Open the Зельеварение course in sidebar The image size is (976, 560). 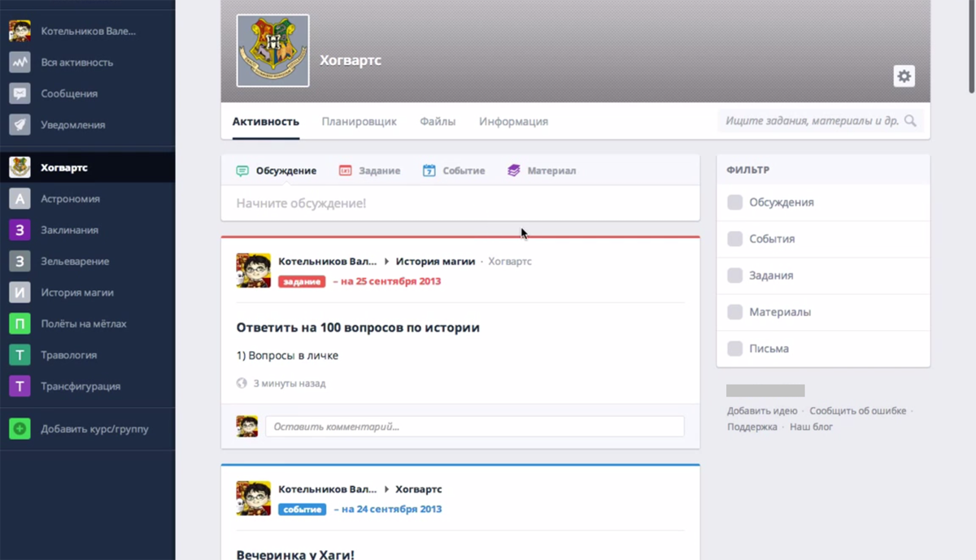(75, 262)
